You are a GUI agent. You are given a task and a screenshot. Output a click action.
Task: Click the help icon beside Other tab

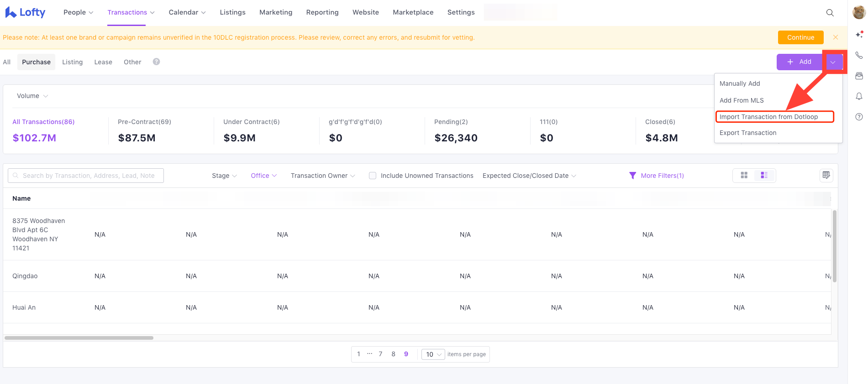click(x=156, y=62)
